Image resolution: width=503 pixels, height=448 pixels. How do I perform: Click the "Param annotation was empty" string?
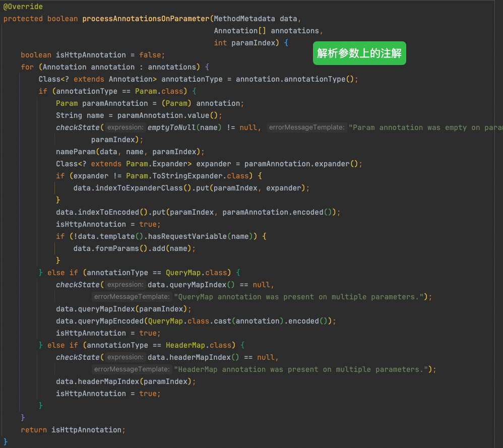pyautogui.click(x=423, y=127)
